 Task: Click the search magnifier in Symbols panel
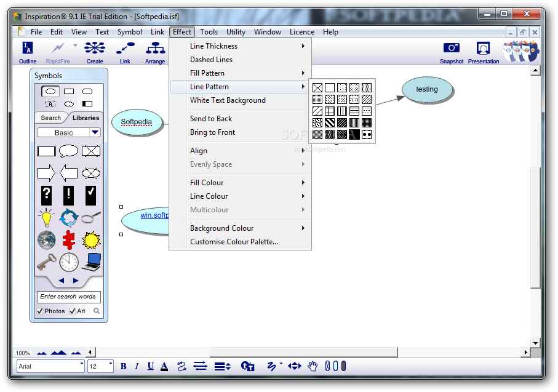97,311
